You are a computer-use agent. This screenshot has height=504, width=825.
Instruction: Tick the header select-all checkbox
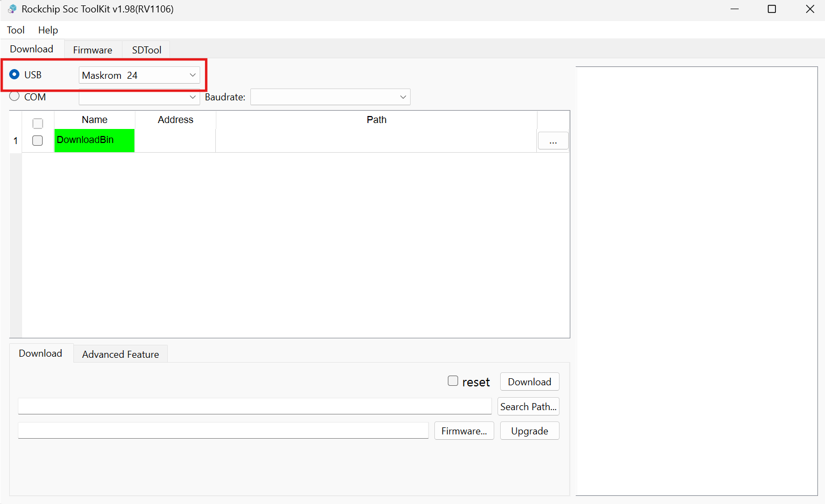pyautogui.click(x=38, y=124)
